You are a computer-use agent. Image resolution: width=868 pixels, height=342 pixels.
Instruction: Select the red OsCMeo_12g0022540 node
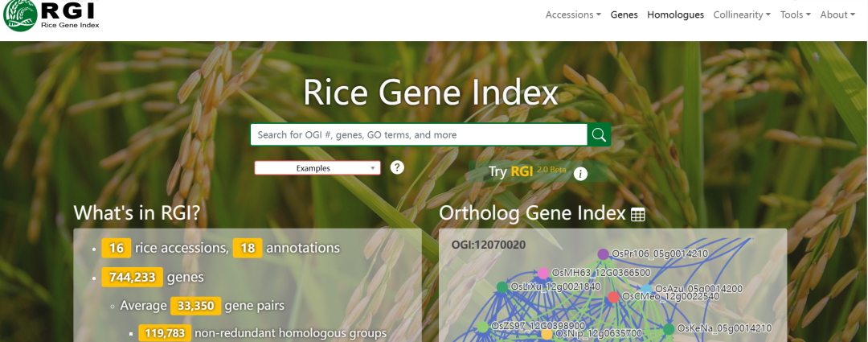point(613,297)
